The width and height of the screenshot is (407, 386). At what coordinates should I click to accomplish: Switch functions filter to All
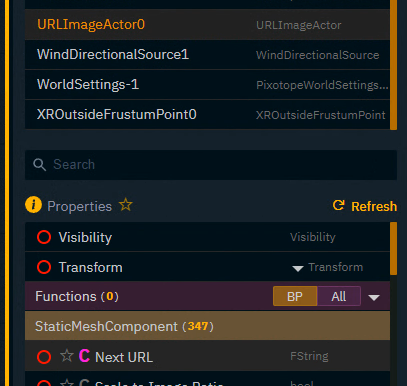point(339,296)
